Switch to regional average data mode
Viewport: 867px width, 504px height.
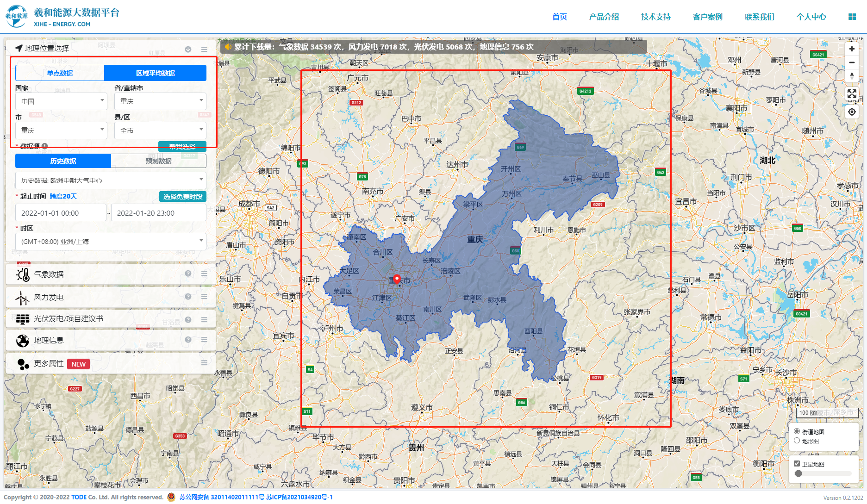pyautogui.click(x=155, y=73)
